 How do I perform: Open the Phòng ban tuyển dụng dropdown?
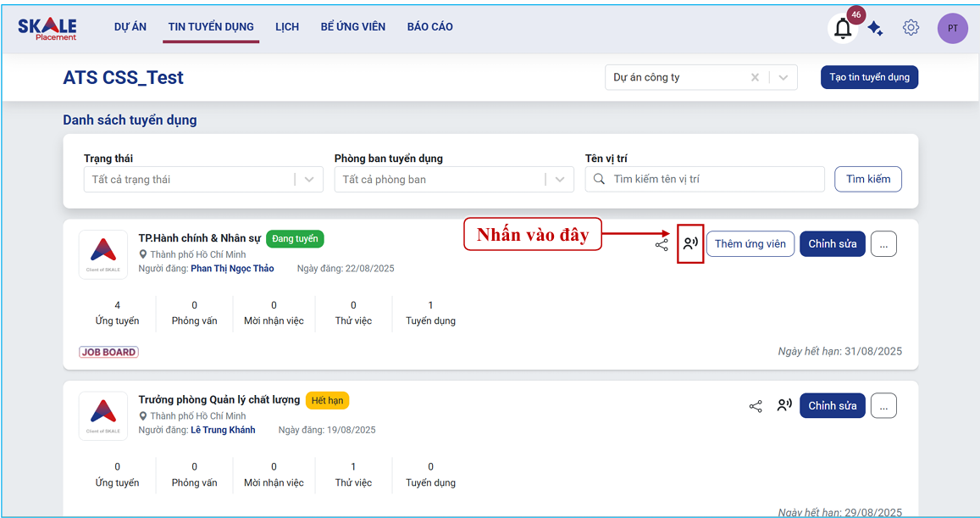click(x=454, y=180)
